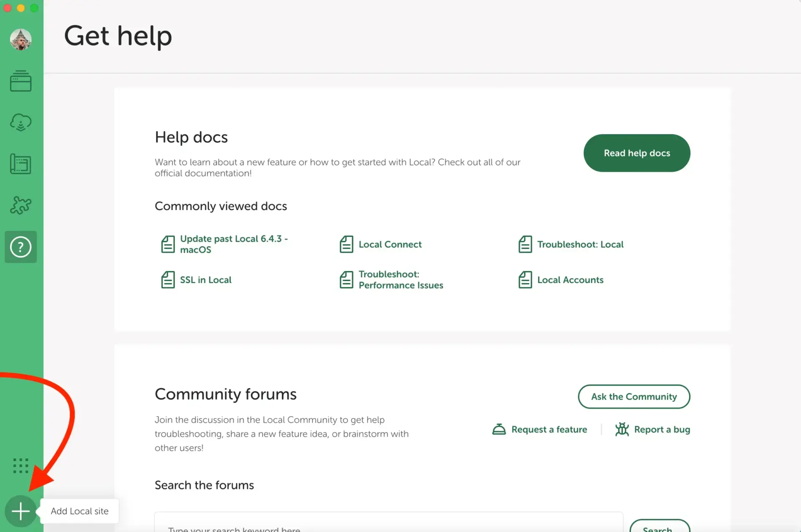Click the Add Local site plus button
801x532 pixels.
point(20,511)
